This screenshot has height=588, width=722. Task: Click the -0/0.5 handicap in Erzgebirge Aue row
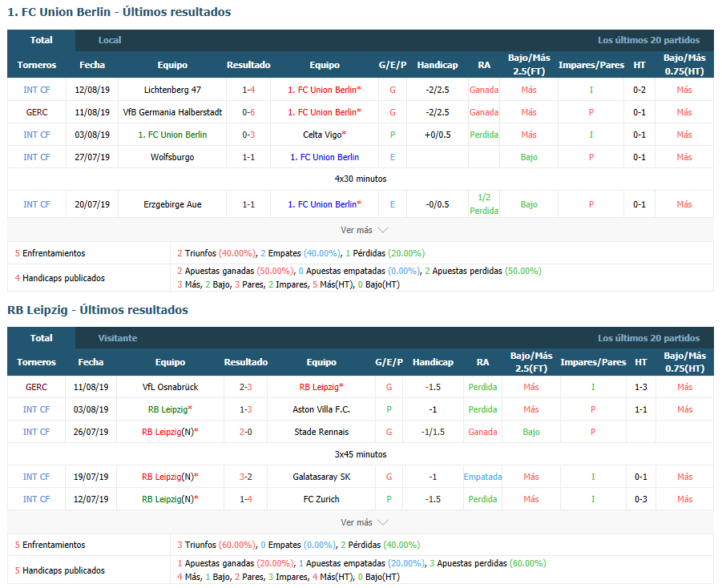438,204
